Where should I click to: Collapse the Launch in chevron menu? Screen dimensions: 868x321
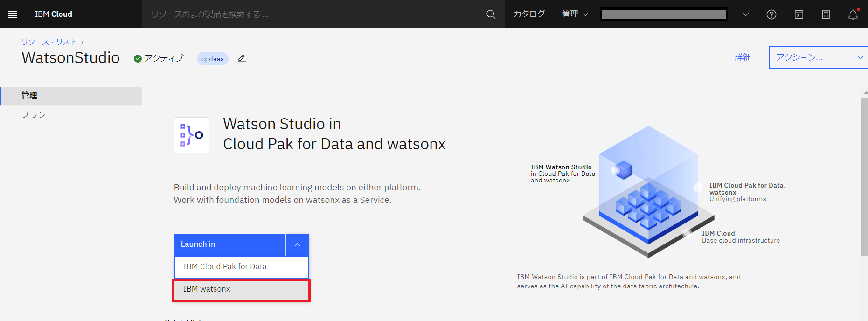(x=298, y=244)
